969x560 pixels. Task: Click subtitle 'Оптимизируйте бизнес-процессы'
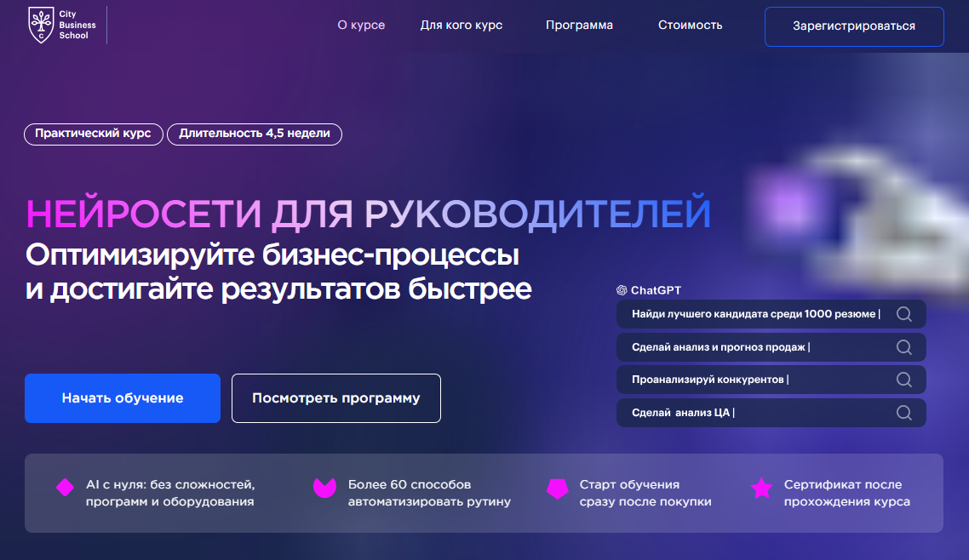pyautogui.click(x=272, y=254)
